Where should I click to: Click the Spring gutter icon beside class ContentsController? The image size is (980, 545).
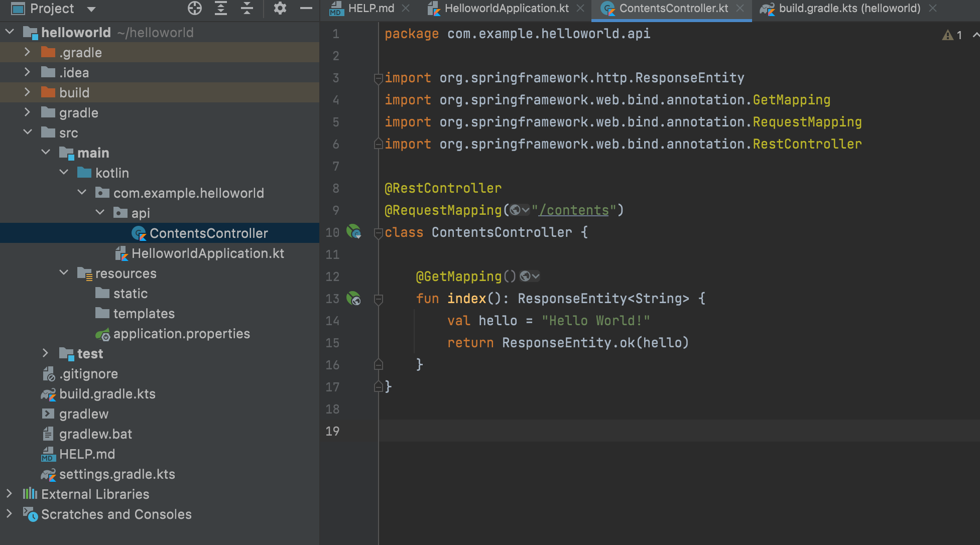tap(353, 231)
